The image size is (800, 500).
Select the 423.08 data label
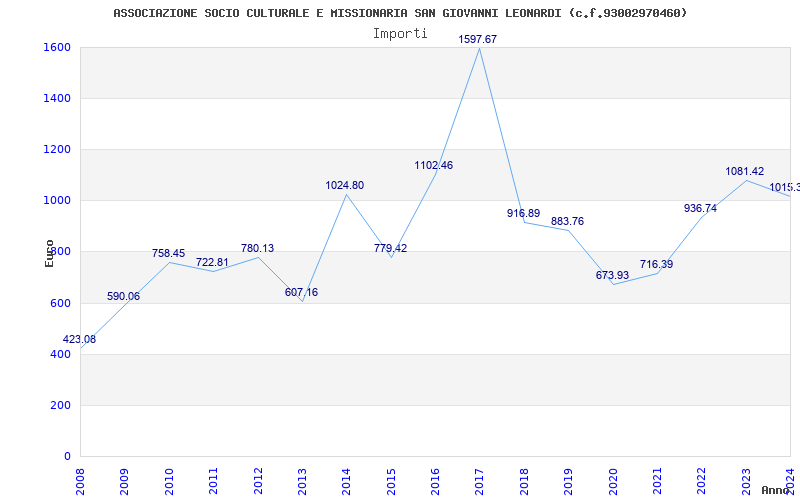coord(79,339)
